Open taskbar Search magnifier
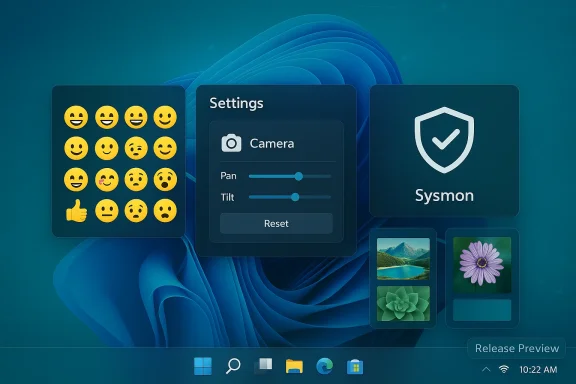This screenshot has width=576, height=384. 233,366
